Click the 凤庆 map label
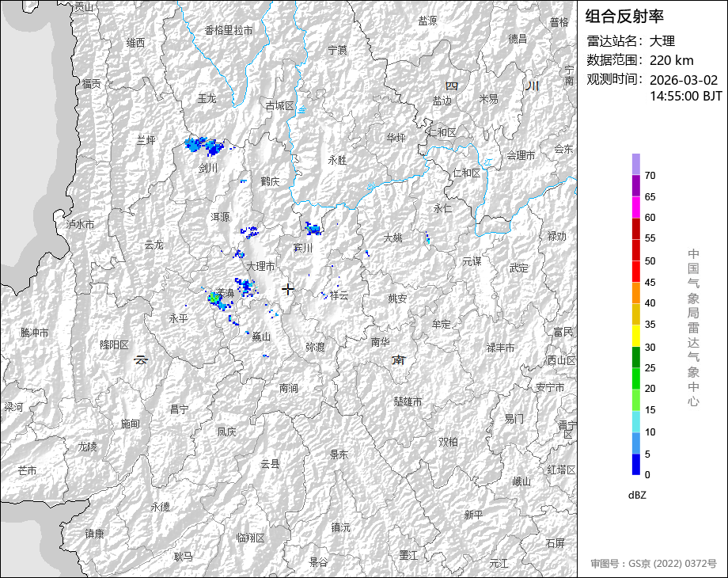This screenshot has width=728, height=578. point(227,432)
